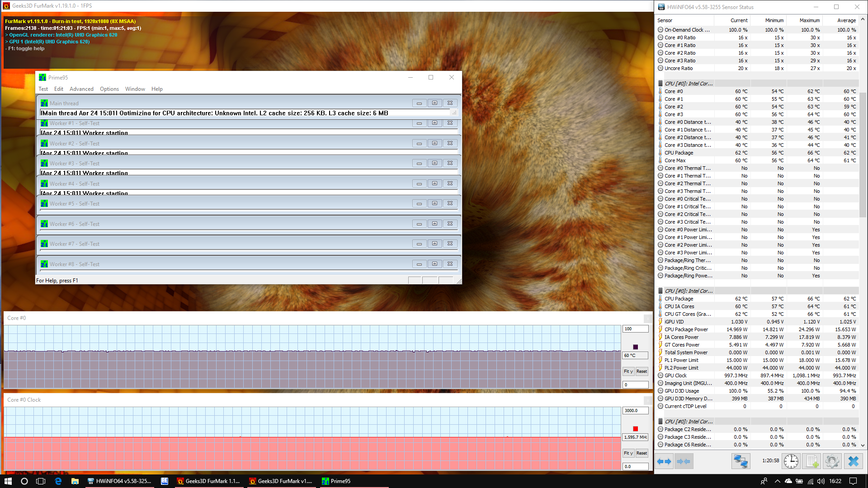Image resolution: width=868 pixels, height=488 pixels.
Task: Close the Core #0 Clock graph panel
Action: click(x=647, y=400)
